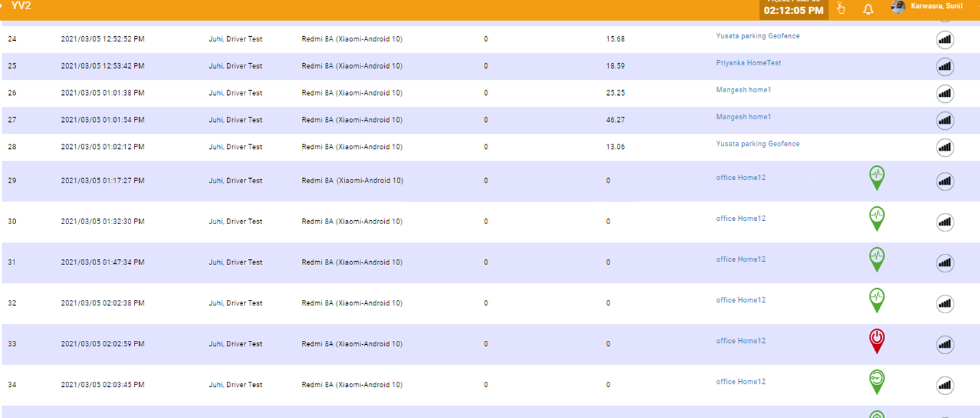
Task: Select timestamp 2021/03/05 02:02:38 PM
Action: tap(103, 304)
